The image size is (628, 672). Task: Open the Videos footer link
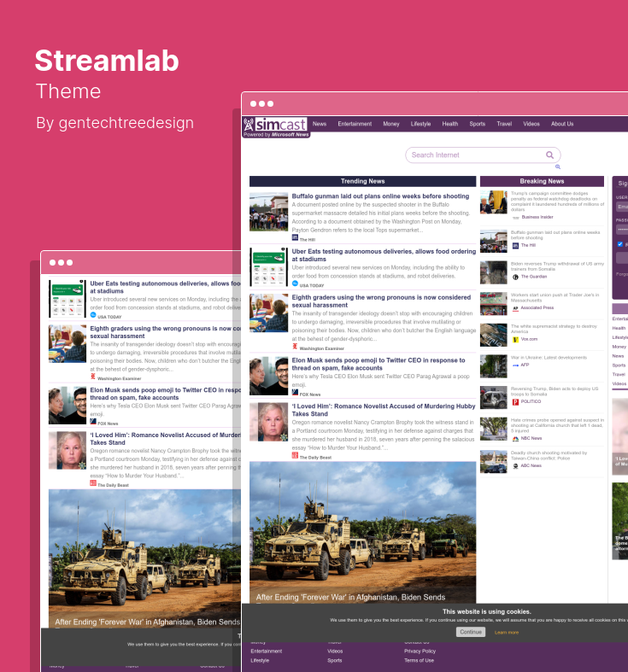[x=335, y=651]
